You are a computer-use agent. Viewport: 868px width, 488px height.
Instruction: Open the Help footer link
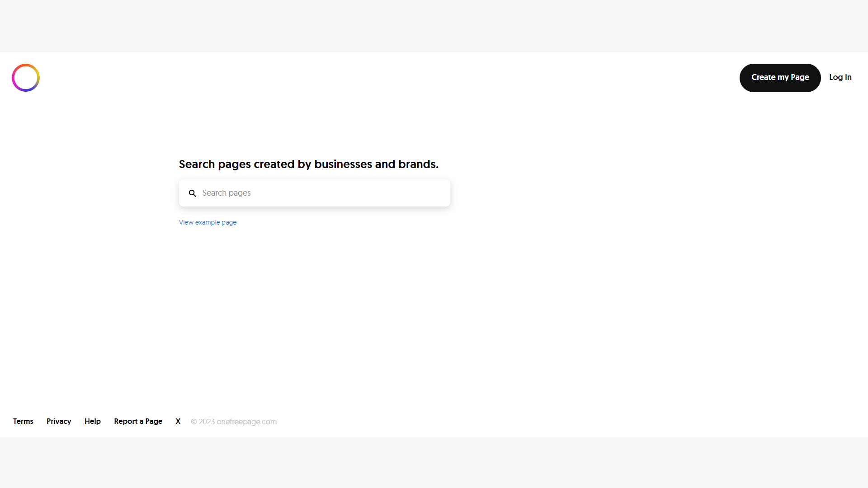coord(93,421)
